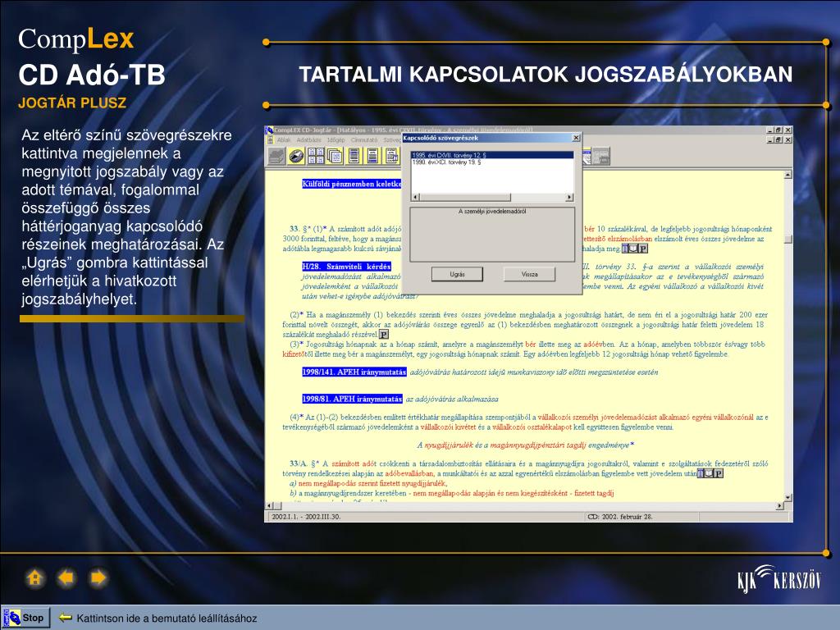Open the Ablak menu
The width and height of the screenshot is (840, 630).
[x=284, y=139]
